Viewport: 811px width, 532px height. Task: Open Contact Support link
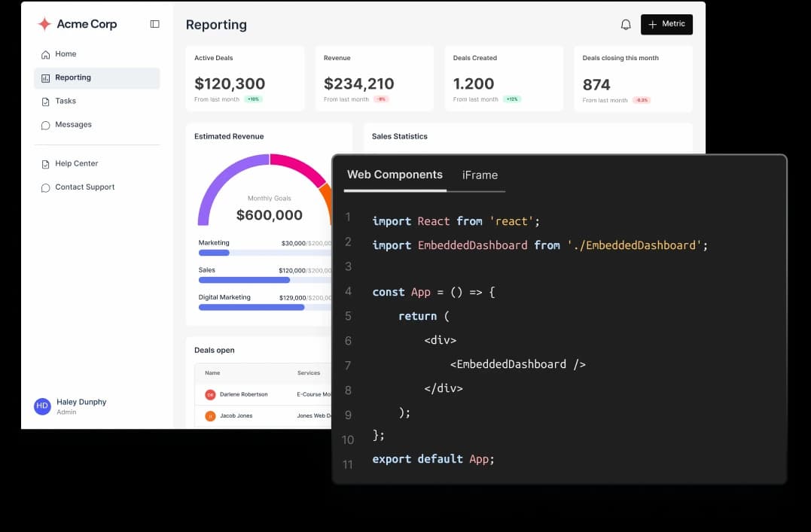(x=96, y=187)
